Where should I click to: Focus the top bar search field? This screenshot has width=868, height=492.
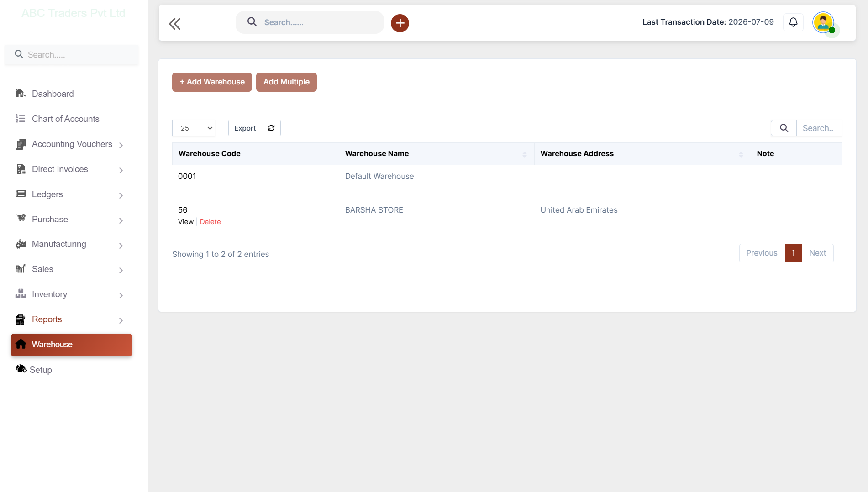click(310, 22)
